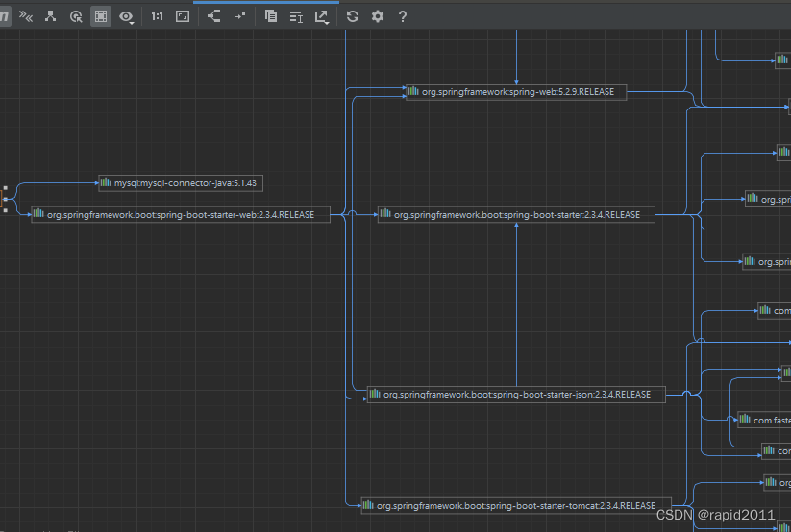Set zoom to actual size 1:1
791x532 pixels.
tap(158, 16)
